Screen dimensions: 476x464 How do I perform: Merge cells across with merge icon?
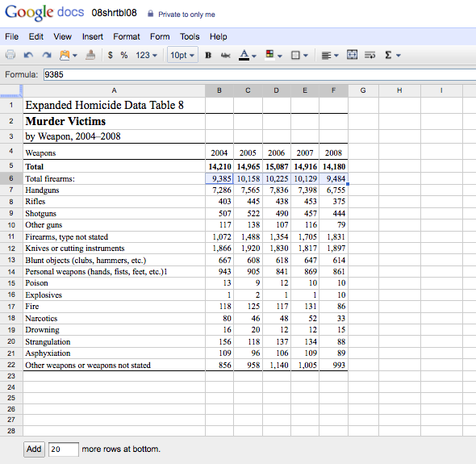(x=352, y=55)
